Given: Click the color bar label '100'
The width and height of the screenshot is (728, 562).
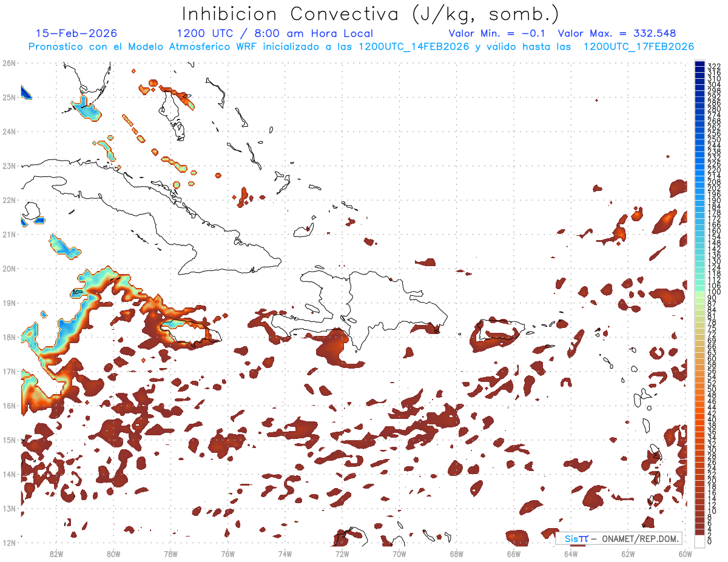Looking at the screenshot, I should pyautogui.click(x=714, y=292).
